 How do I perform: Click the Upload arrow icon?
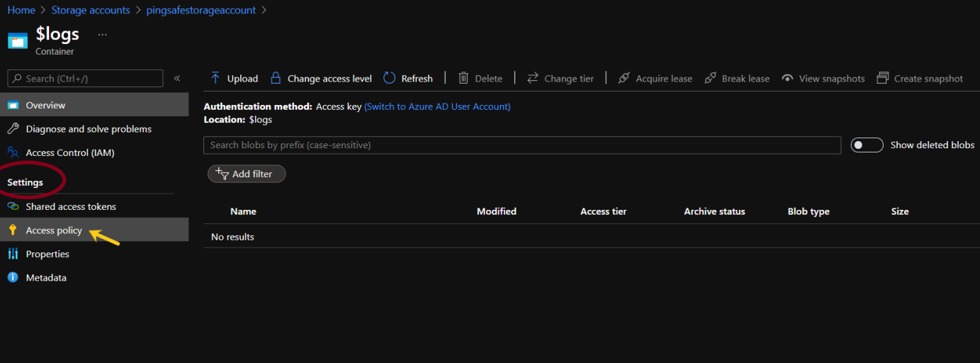point(215,78)
